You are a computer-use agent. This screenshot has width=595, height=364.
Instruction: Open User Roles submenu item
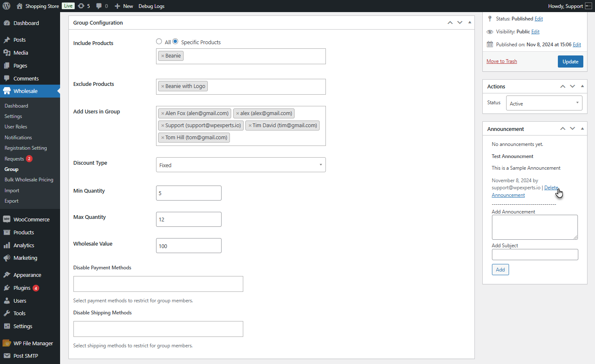[16, 127]
